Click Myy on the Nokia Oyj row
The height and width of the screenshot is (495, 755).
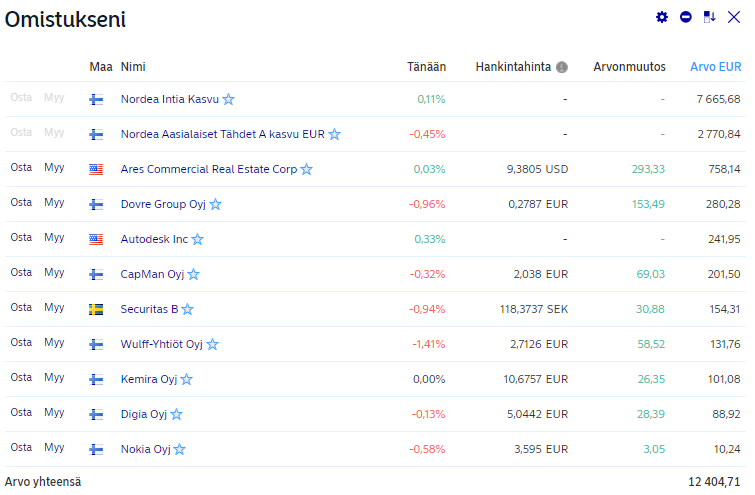[x=54, y=448]
